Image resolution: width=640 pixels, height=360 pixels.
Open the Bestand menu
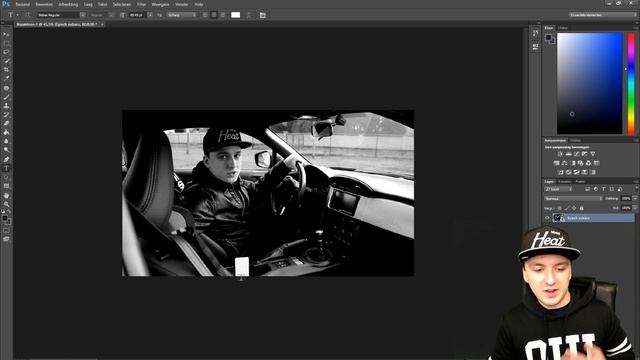22,4
